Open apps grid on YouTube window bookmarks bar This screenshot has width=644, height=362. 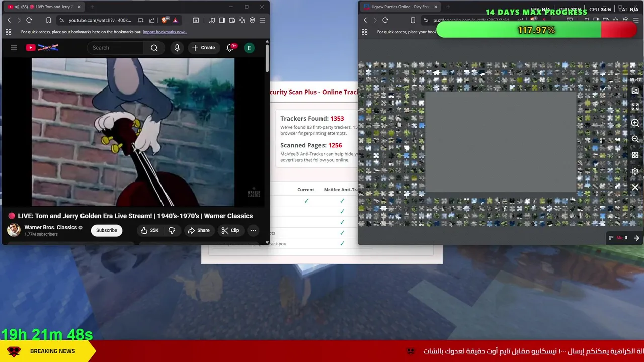click(x=8, y=32)
